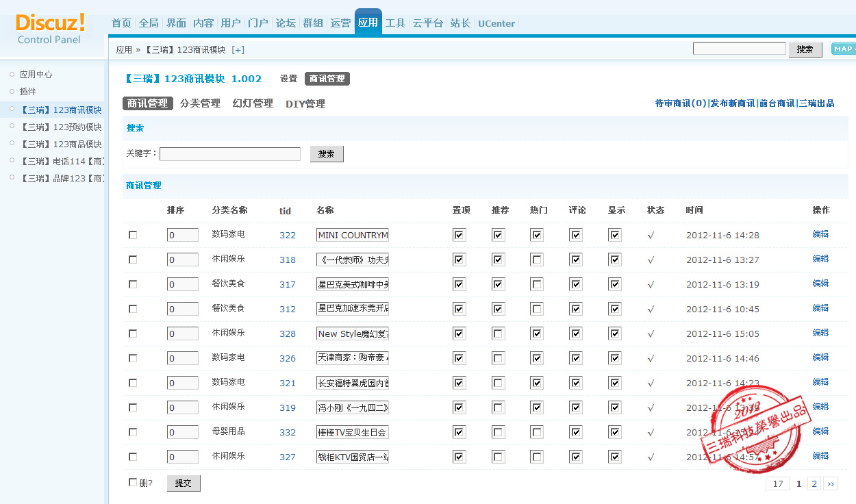Click 编辑 for the tid 332 row
This screenshot has height=504, width=856.
click(x=820, y=431)
